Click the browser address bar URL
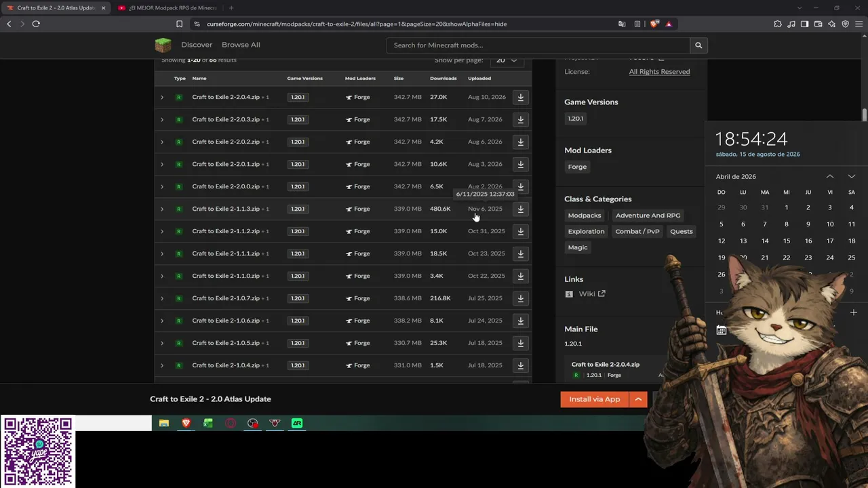 (357, 24)
